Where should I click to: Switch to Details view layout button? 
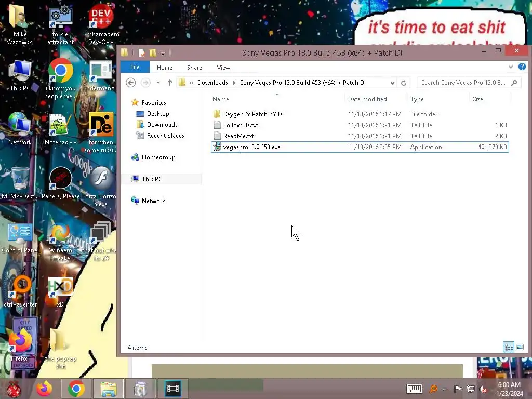pyautogui.click(x=508, y=347)
